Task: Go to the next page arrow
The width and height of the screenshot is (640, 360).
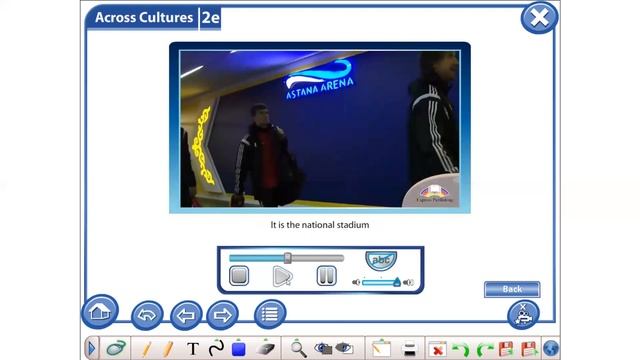Action: tap(223, 315)
